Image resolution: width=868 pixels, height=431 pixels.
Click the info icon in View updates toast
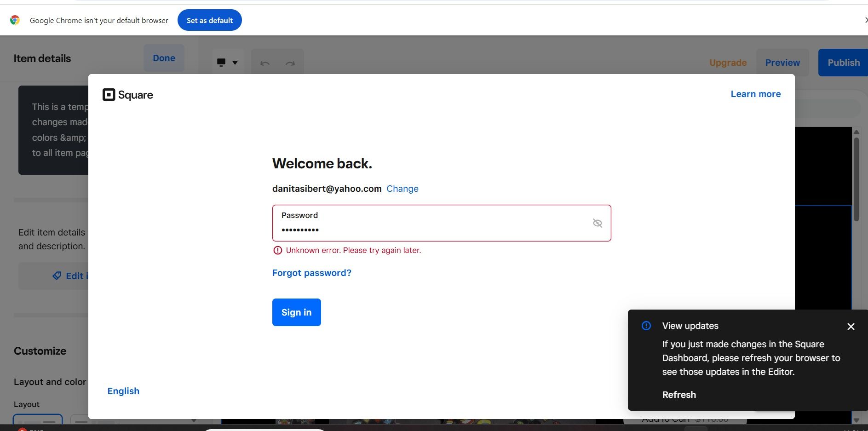point(646,326)
